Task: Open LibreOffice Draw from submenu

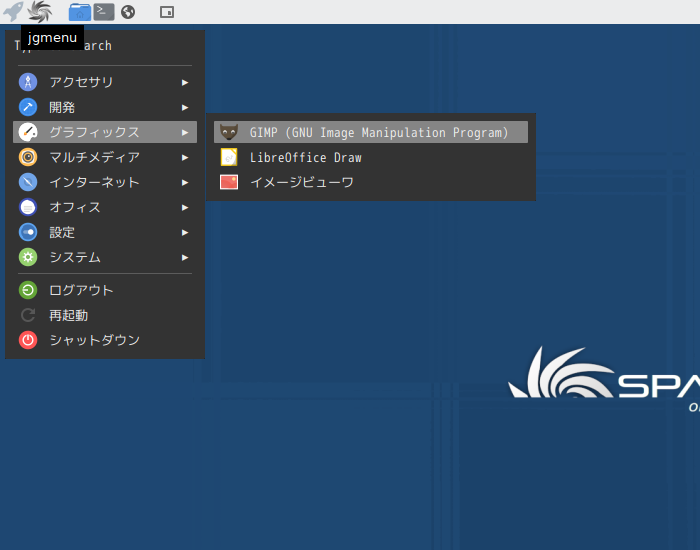Action: pyautogui.click(x=371, y=157)
